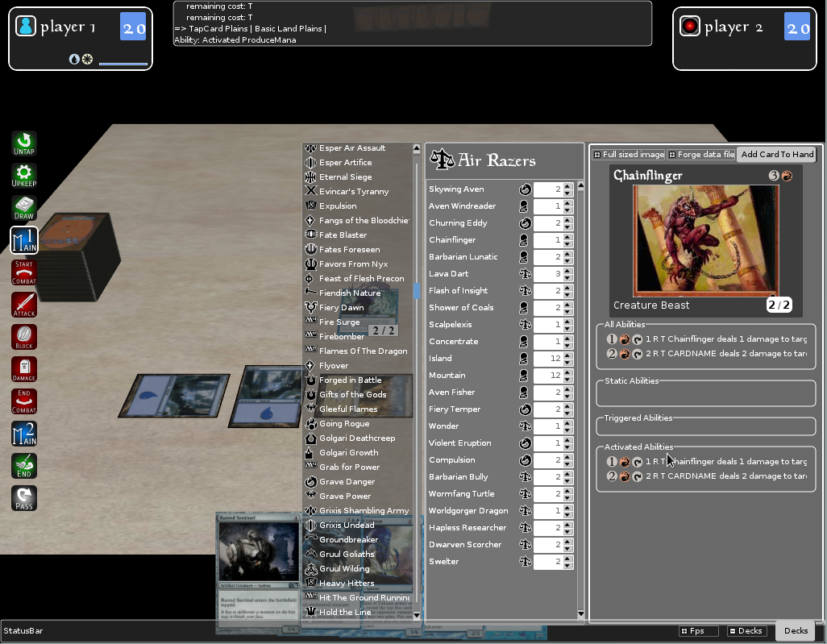The width and height of the screenshot is (827, 644).
Task: Select the Golgari Deathcreep deck
Action: [356, 438]
